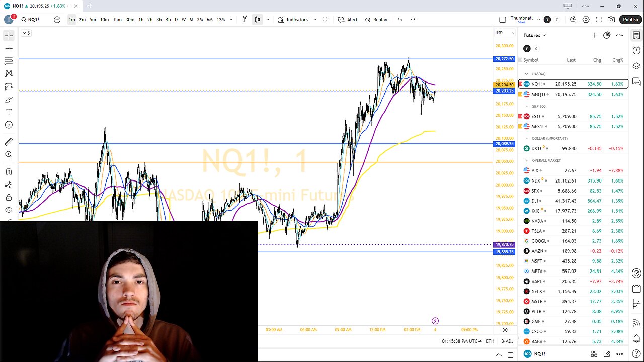This screenshot has height=362, width=644.
Task: Open the chart style dropdown arrow
Action: 267,20
